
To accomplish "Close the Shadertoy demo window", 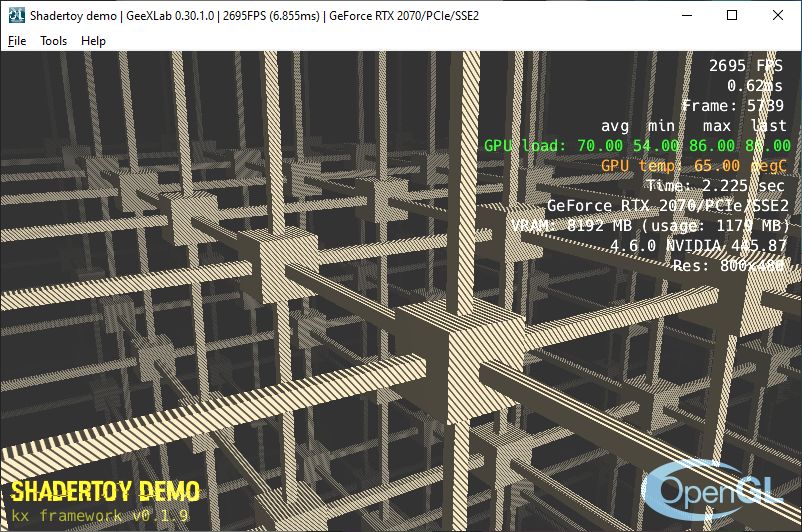I will click(x=777, y=15).
